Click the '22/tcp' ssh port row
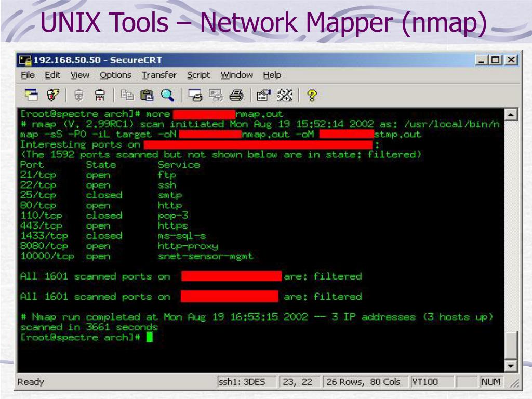The height and width of the screenshot is (399, 532). point(98,185)
